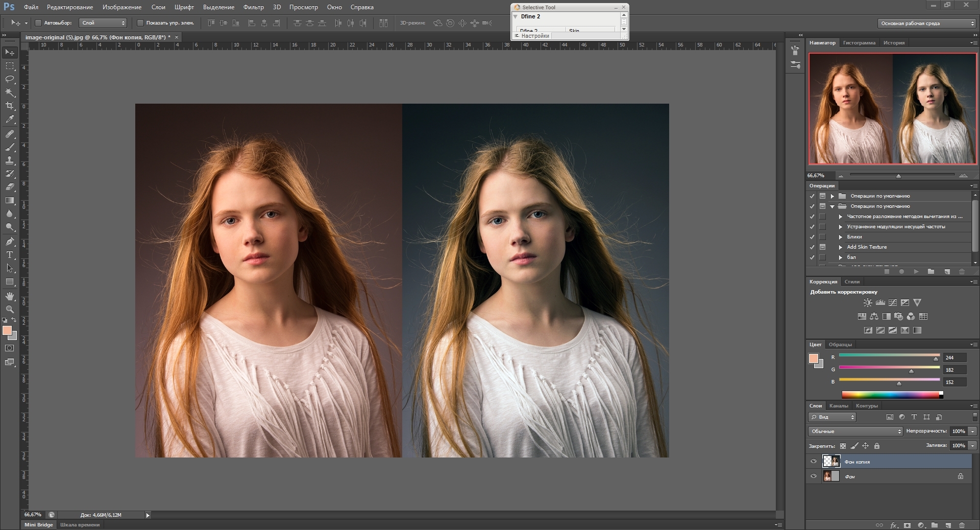Enable Показать упр. элем. checkbox
Viewport: 980px width, 530px height.
(x=140, y=23)
